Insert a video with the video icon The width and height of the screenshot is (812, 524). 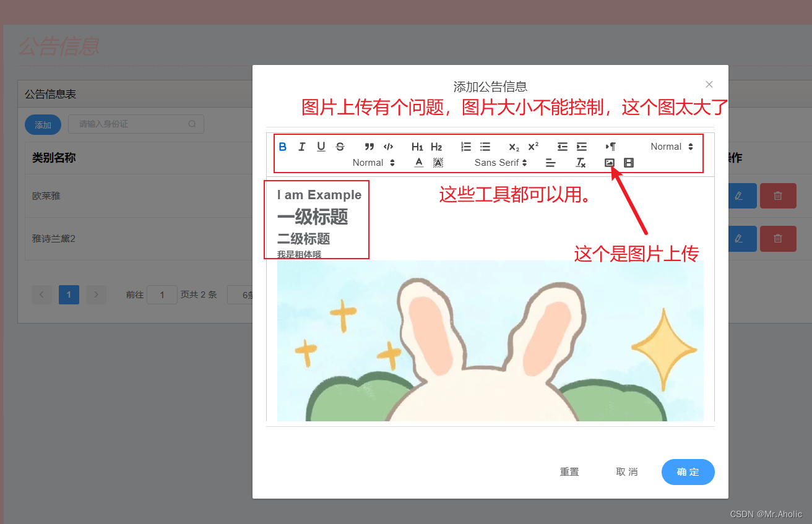click(628, 163)
